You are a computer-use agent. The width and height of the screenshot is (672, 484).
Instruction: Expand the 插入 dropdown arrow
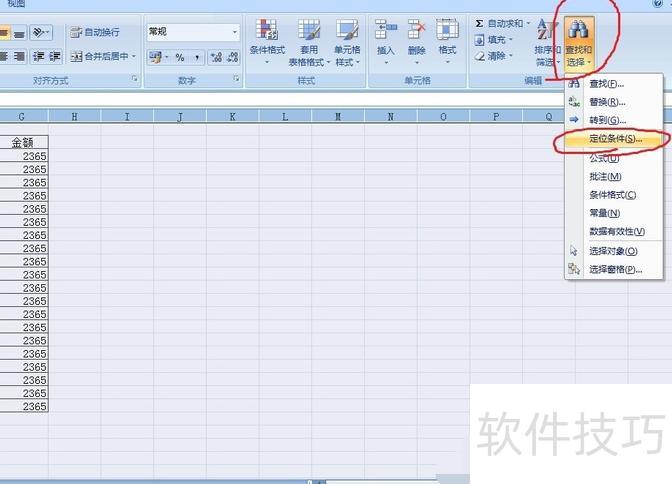385,63
